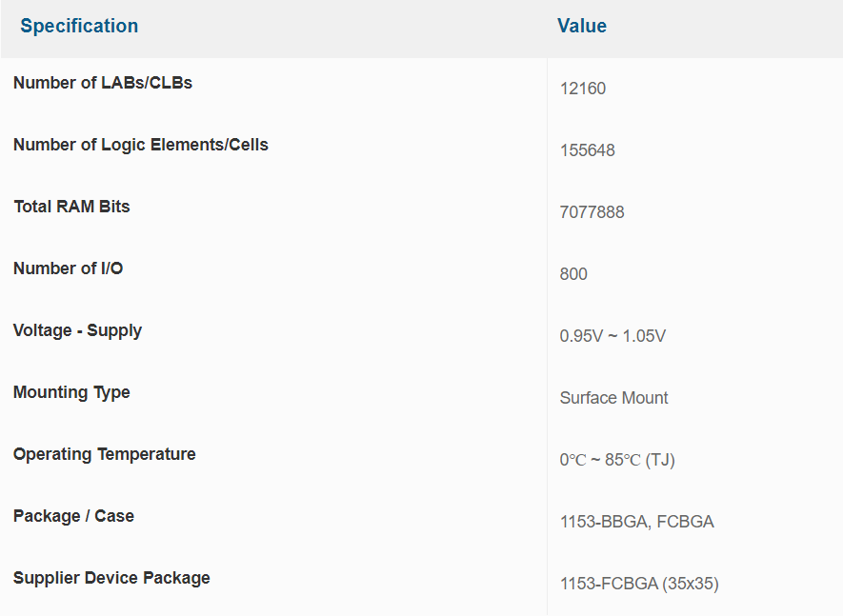This screenshot has width=843, height=616.
Task: Select the Package / Case label
Action: [73, 516]
